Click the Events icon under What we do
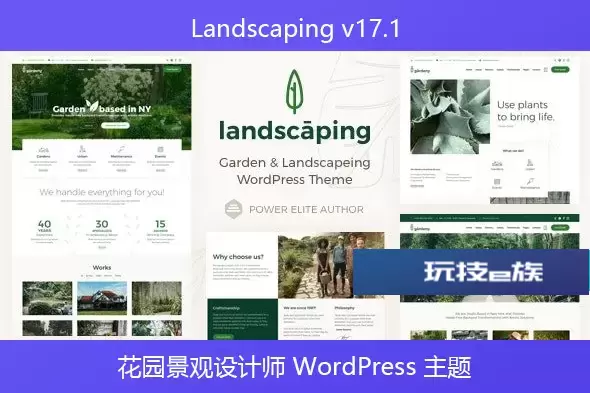 click(497, 181)
